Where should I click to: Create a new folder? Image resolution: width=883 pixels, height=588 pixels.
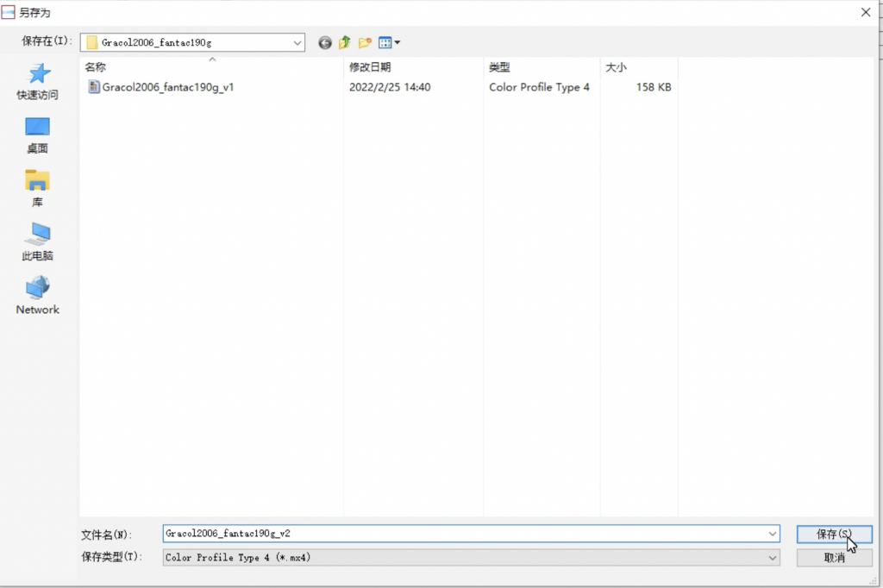click(x=365, y=42)
